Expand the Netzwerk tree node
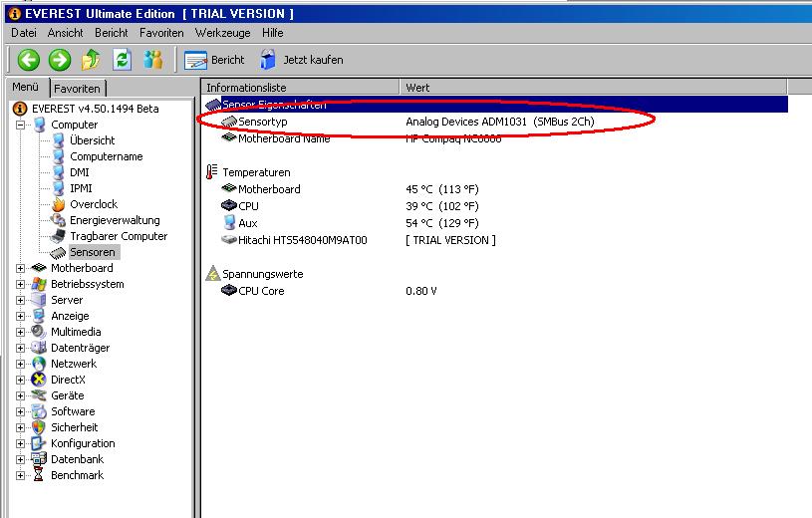This screenshot has height=518, width=812. point(20,365)
